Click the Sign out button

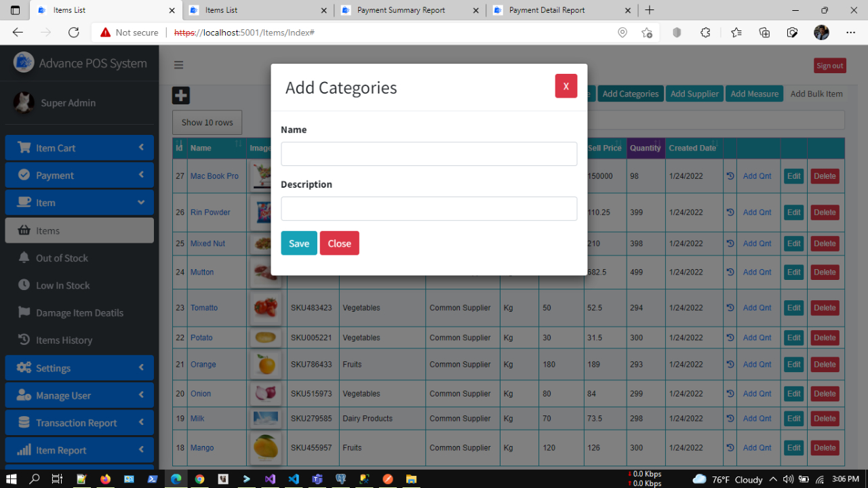point(829,65)
